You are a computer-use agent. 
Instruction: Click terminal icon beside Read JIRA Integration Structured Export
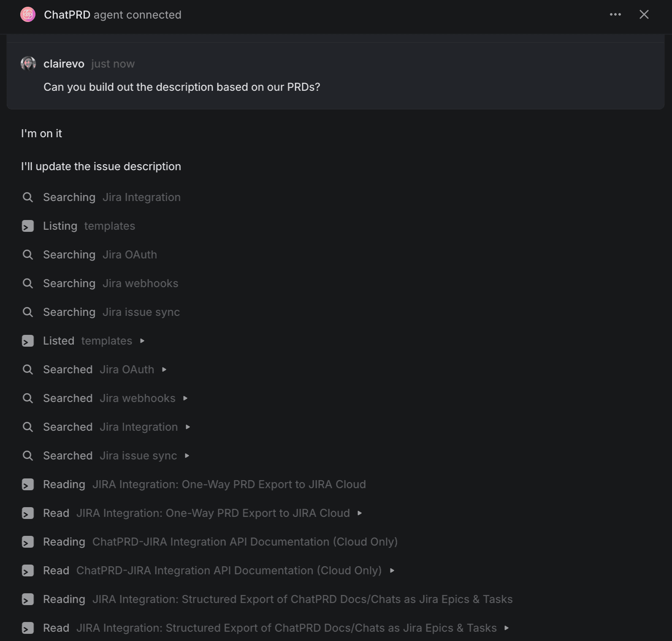coord(28,628)
